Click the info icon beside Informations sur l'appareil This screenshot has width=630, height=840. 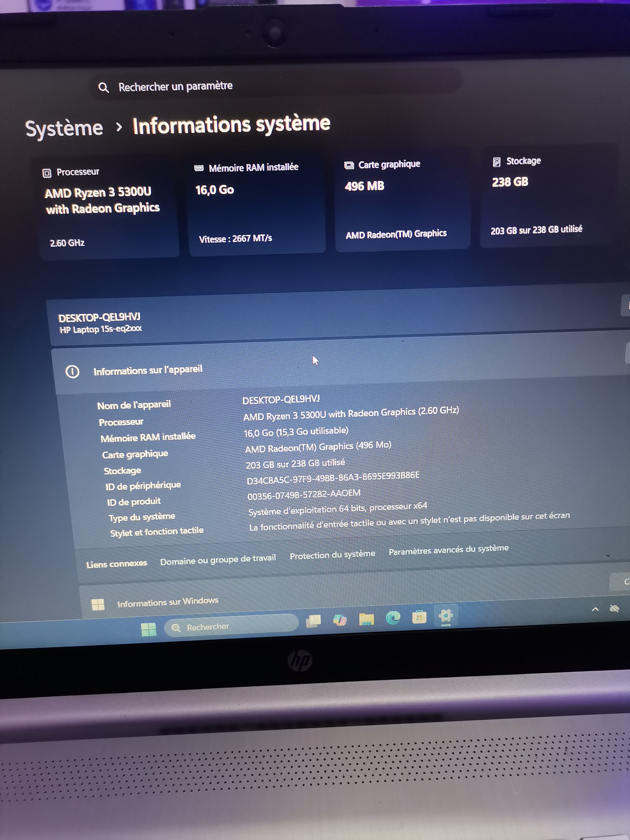[x=73, y=371]
